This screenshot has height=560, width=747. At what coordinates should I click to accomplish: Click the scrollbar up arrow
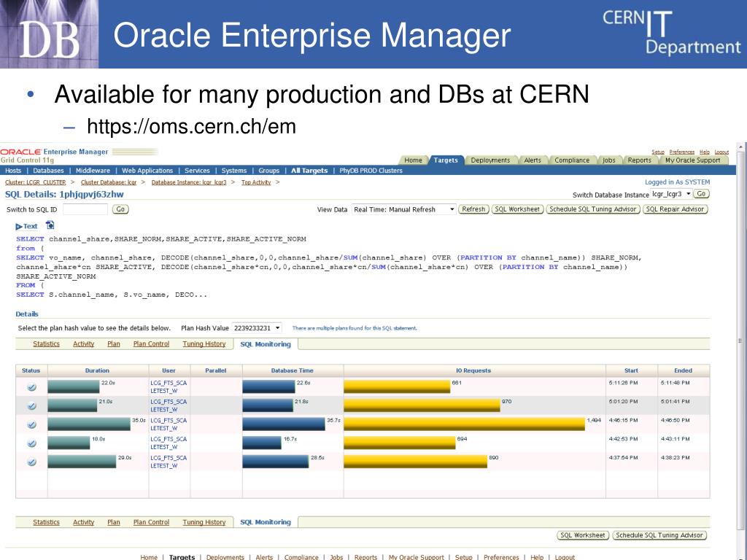[x=741, y=147]
